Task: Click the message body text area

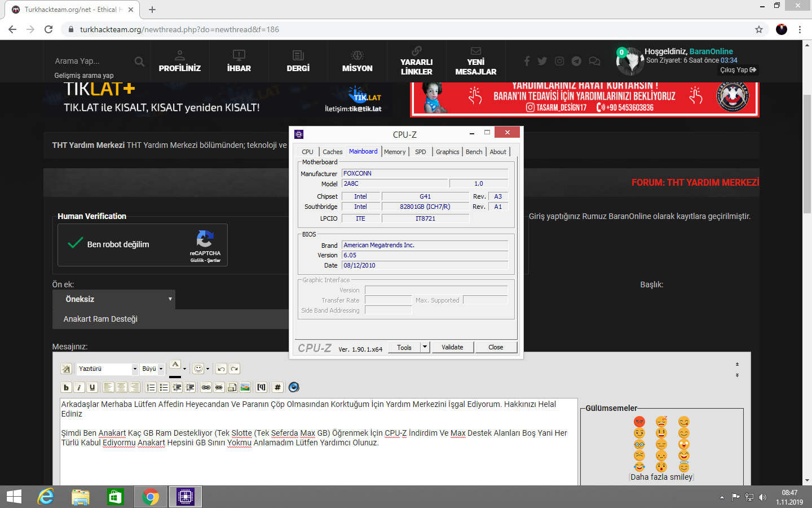Action: [x=319, y=441]
